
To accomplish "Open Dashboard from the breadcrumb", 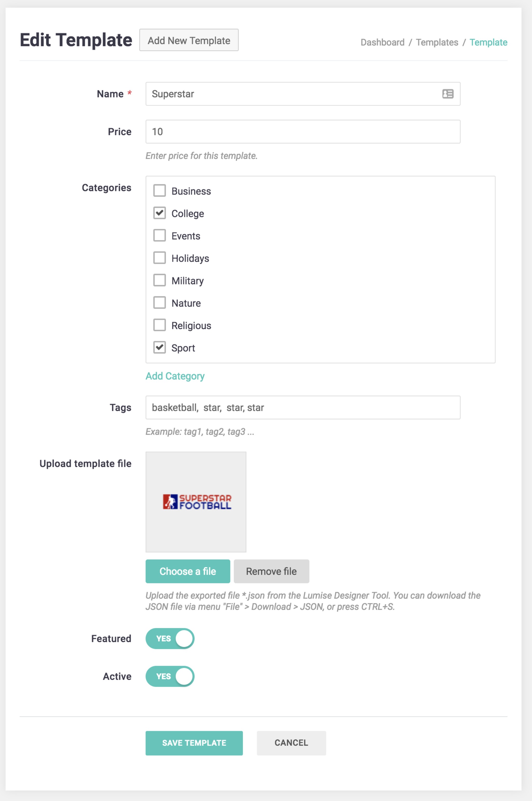I will coord(382,42).
